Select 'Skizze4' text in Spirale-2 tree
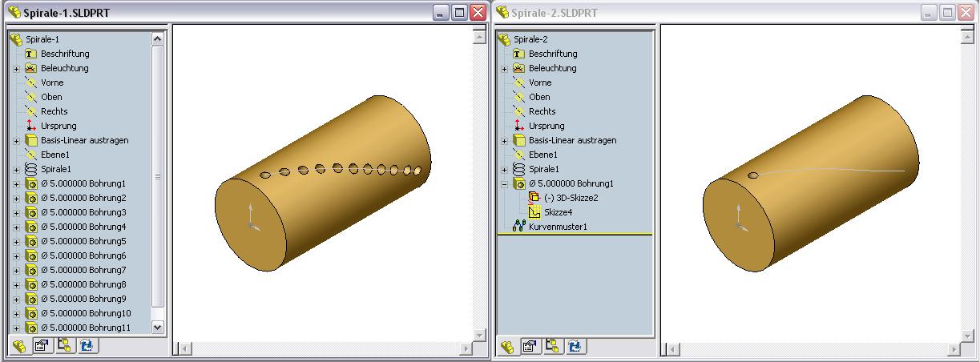This screenshot has height=362, width=980. [558, 212]
